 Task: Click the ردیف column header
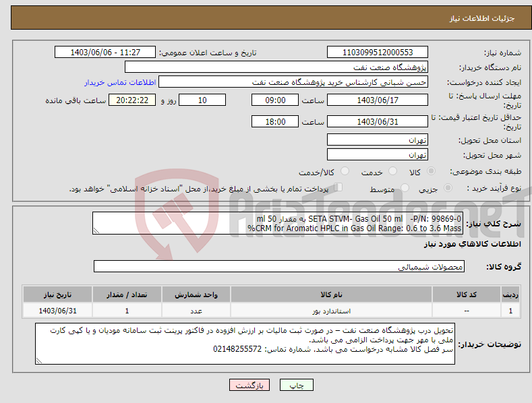(510, 294)
